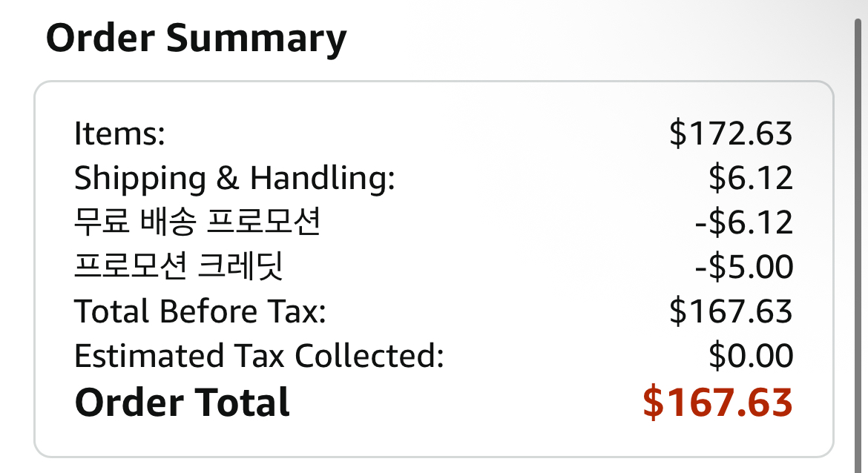Select the Total Before Tax amount in black

click(x=731, y=311)
